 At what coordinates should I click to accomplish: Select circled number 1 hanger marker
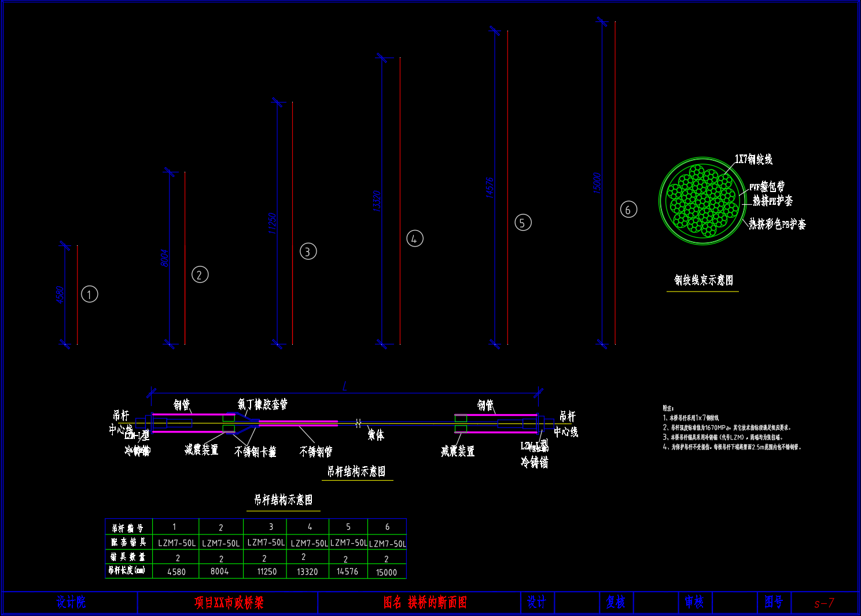click(89, 294)
